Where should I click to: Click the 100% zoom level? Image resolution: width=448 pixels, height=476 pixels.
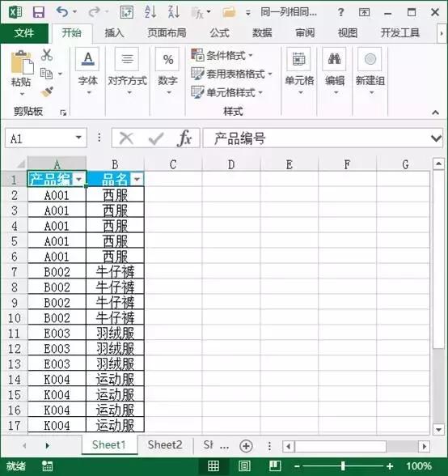pos(419,466)
